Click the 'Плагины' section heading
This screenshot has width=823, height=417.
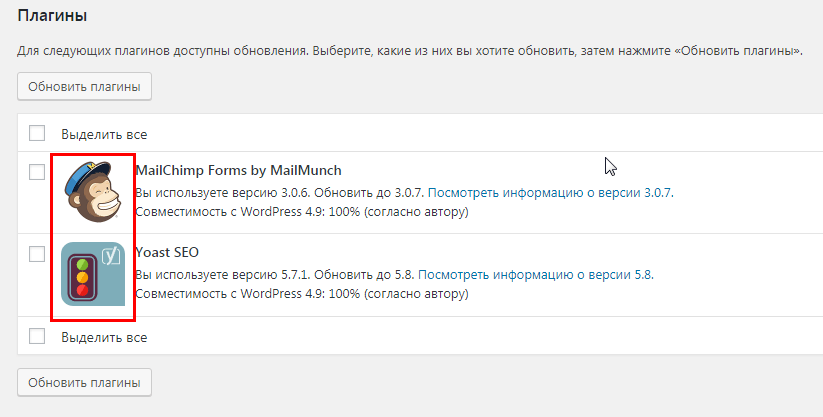(x=52, y=16)
